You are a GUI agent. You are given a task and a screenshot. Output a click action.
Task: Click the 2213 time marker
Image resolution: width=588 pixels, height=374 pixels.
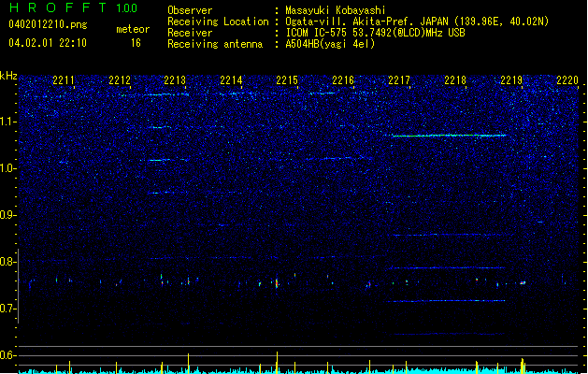[x=175, y=79]
